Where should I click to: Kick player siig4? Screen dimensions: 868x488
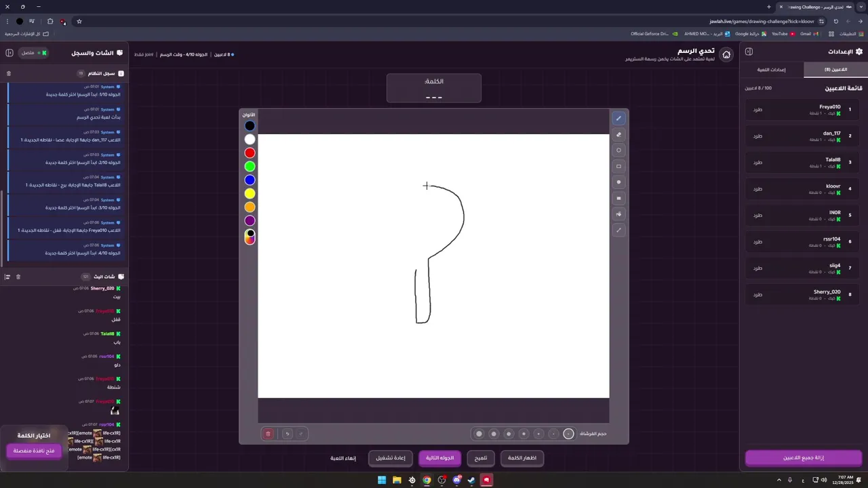[x=757, y=268]
